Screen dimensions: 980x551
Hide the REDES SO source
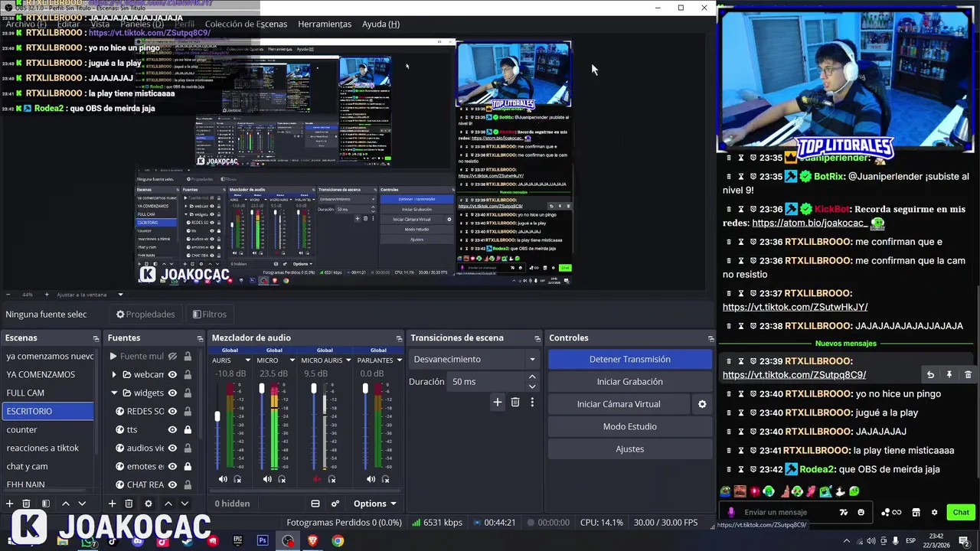[x=172, y=411]
